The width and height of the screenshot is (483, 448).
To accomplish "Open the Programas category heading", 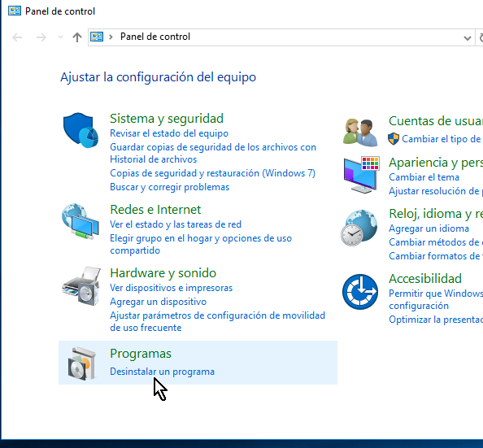I will [141, 354].
